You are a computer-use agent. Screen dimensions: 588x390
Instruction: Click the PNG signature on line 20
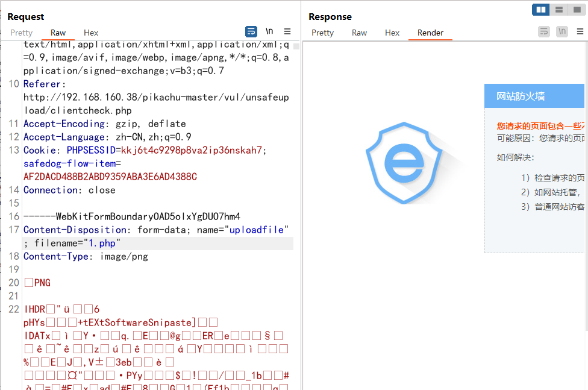[37, 283]
